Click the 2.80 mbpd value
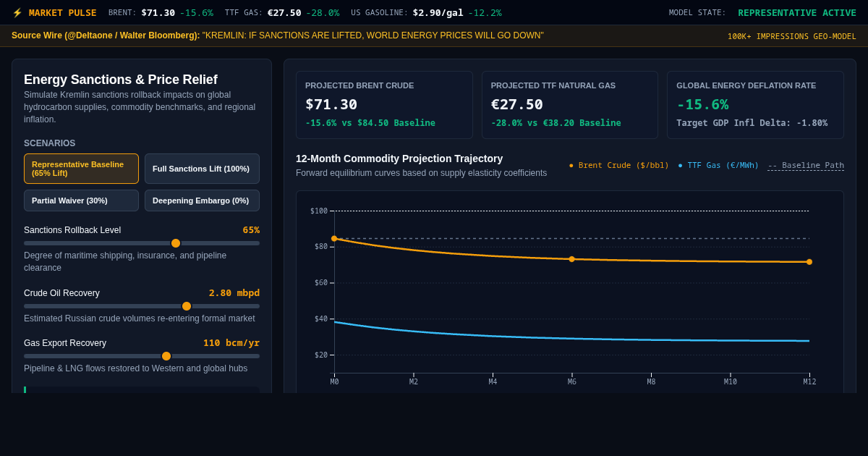This screenshot has width=868, height=456. pyautogui.click(x=234, y=293)
